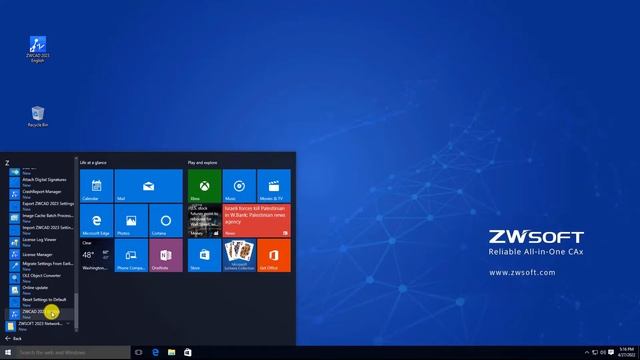Open License Manager from the app list
Screen dimensions: 640x360
click(41, 254)
